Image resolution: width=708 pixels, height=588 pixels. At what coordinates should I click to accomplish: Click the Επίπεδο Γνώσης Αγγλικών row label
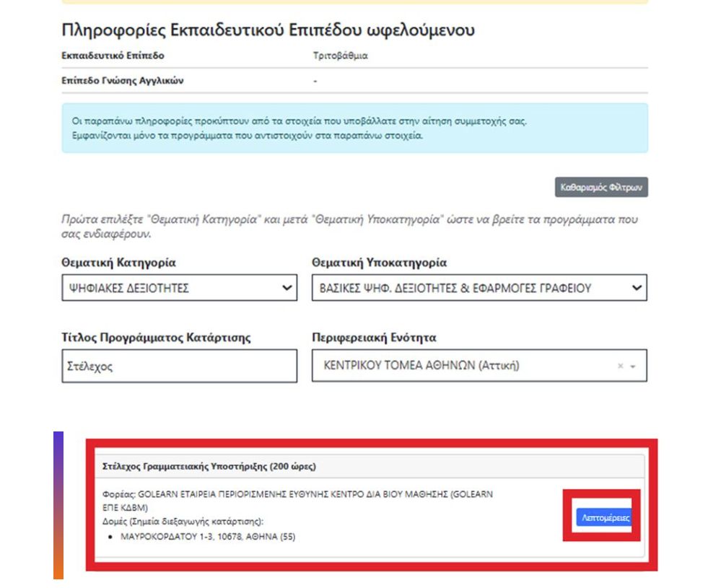point(123,81)
